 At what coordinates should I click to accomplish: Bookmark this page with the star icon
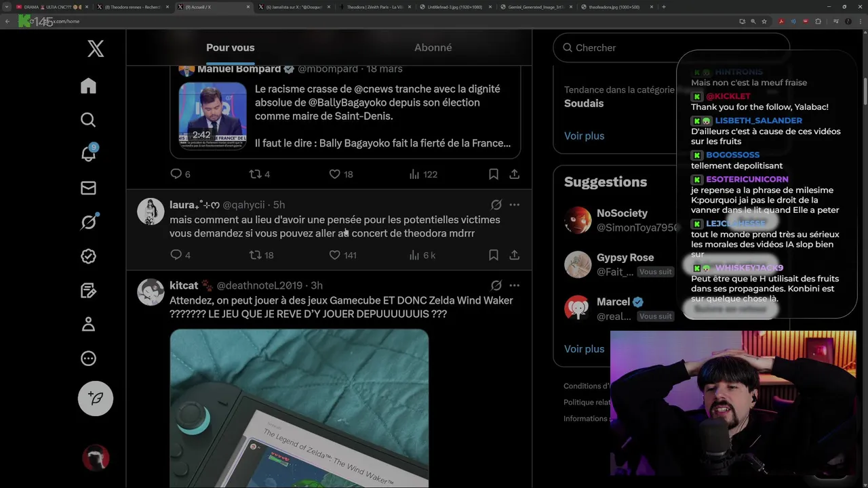(764, 21)
